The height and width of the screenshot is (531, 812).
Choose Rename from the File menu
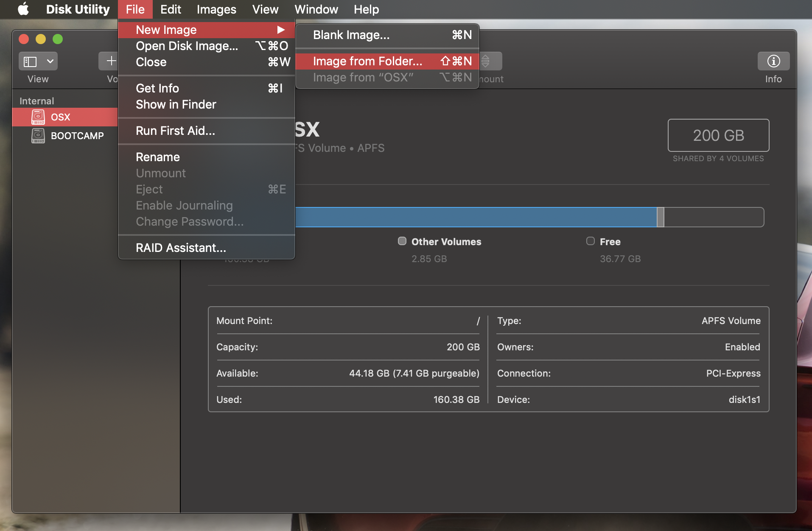click(206, 157)
